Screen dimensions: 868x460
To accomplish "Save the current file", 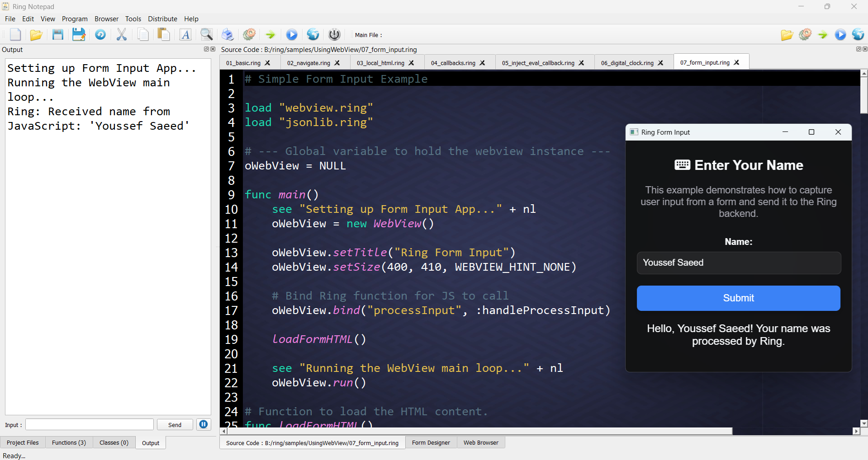I will point(57,34).
